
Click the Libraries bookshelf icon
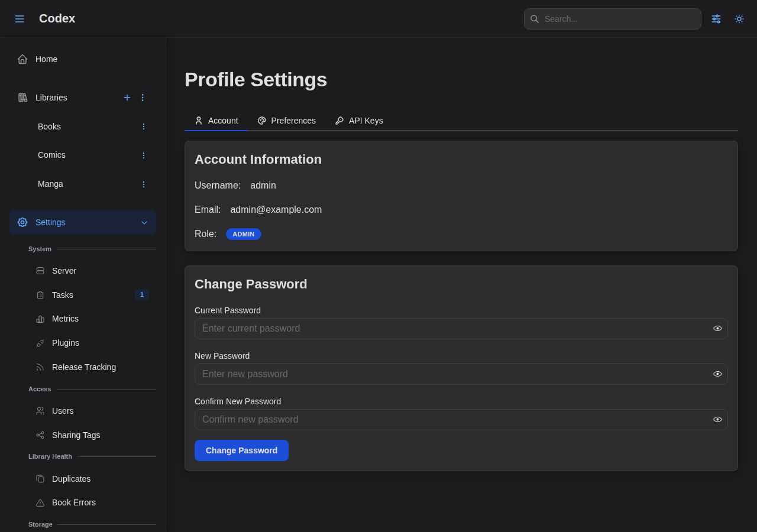(22, 98)
